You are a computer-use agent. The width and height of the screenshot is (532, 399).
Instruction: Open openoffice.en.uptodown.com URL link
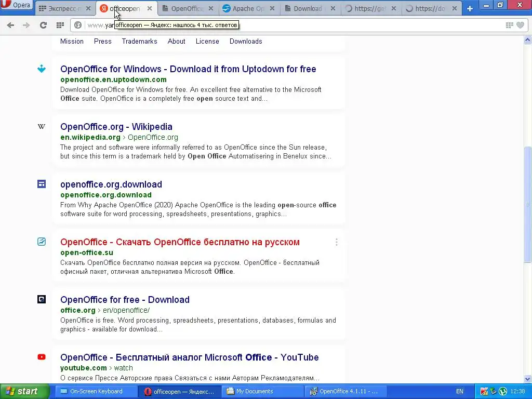pos(113,79)
